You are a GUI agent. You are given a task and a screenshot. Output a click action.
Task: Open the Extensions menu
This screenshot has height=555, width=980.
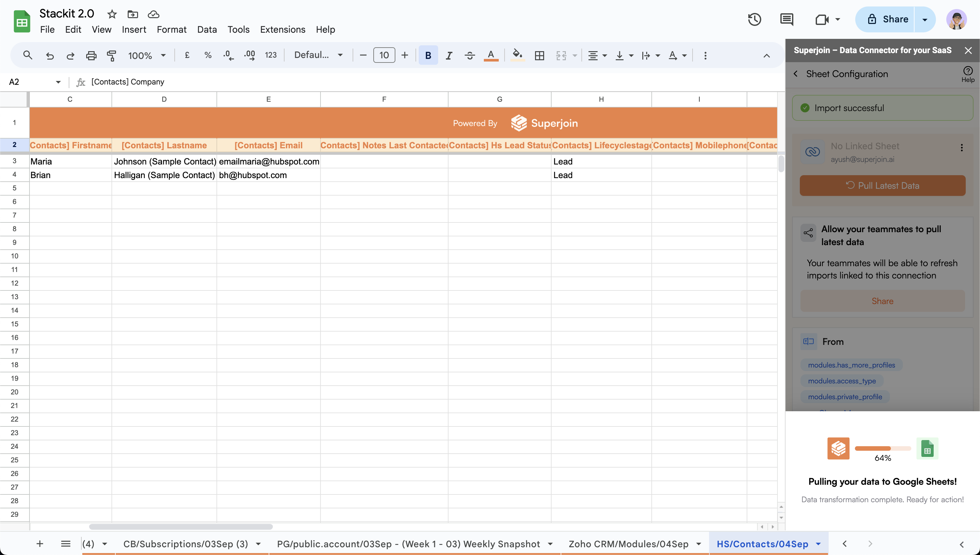(x=282, y=29)
